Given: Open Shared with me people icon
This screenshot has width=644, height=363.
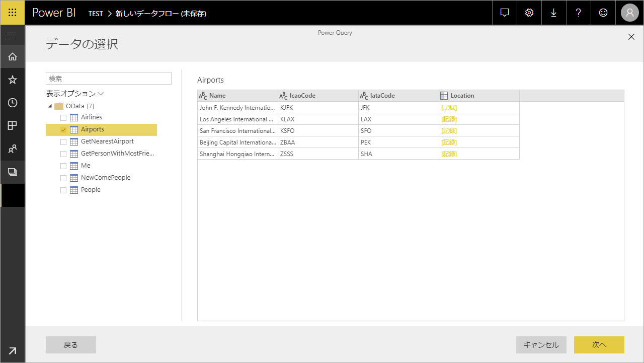Looking at the screenshot, I should (13, 149).
